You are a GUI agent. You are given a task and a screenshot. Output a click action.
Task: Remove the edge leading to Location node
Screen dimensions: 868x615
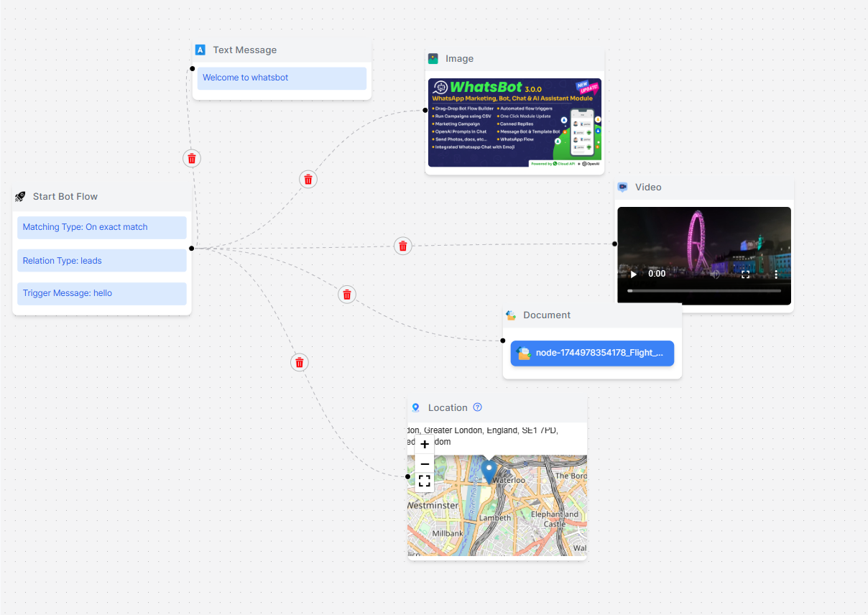point(300,363)
